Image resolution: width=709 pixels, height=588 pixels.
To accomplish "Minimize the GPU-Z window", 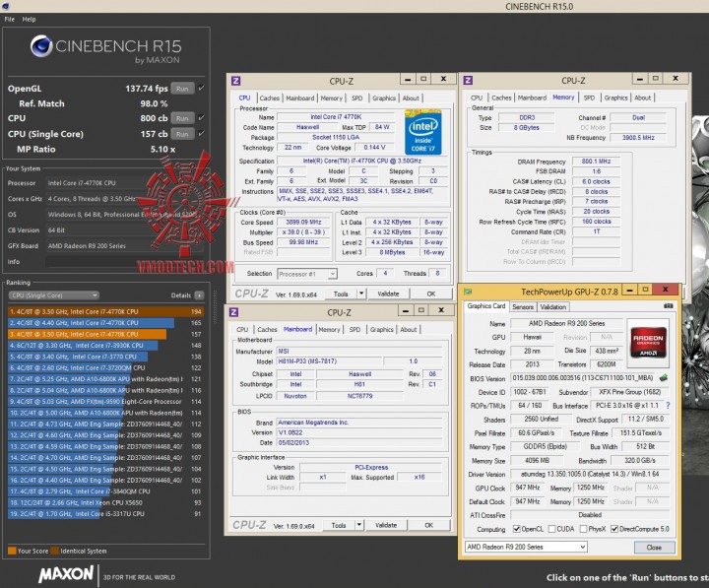I will pyautogui.click(x=629, y=290).
